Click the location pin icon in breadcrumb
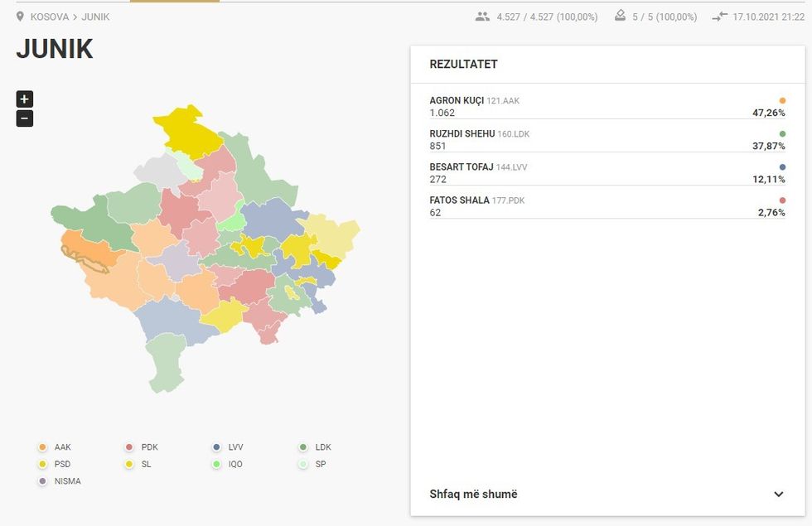 pyautogui.click(x=20, y=17)
